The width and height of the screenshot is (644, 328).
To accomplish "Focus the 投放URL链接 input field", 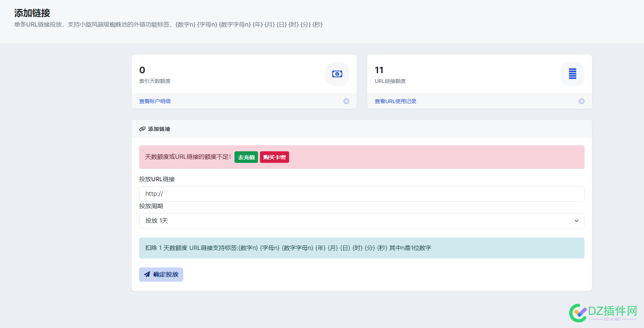I will point(362,194).
